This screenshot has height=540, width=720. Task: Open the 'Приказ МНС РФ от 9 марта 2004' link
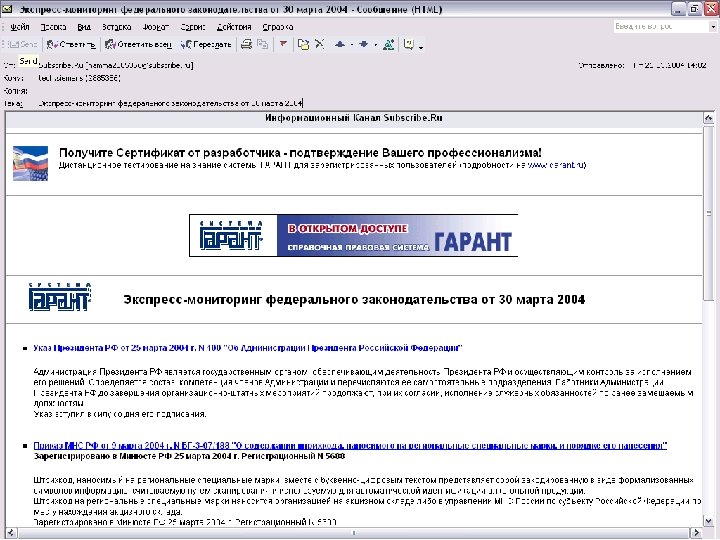(x=350, y=445)
